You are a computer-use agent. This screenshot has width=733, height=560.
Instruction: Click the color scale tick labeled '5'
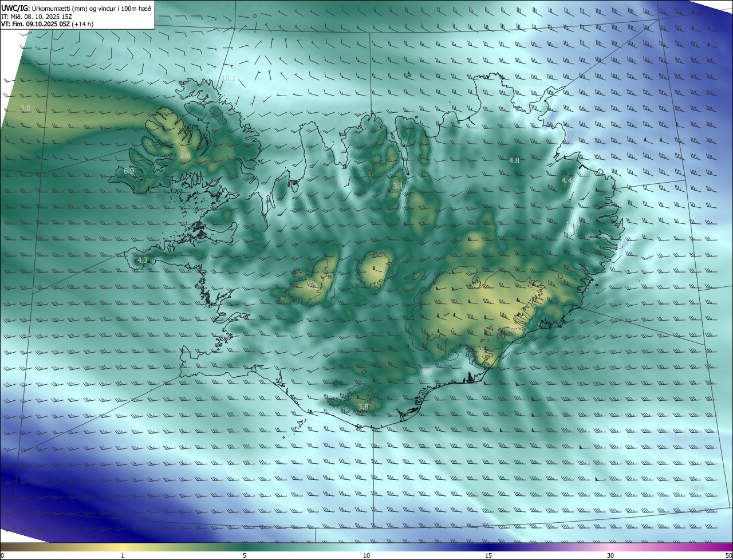click(245, 555)
